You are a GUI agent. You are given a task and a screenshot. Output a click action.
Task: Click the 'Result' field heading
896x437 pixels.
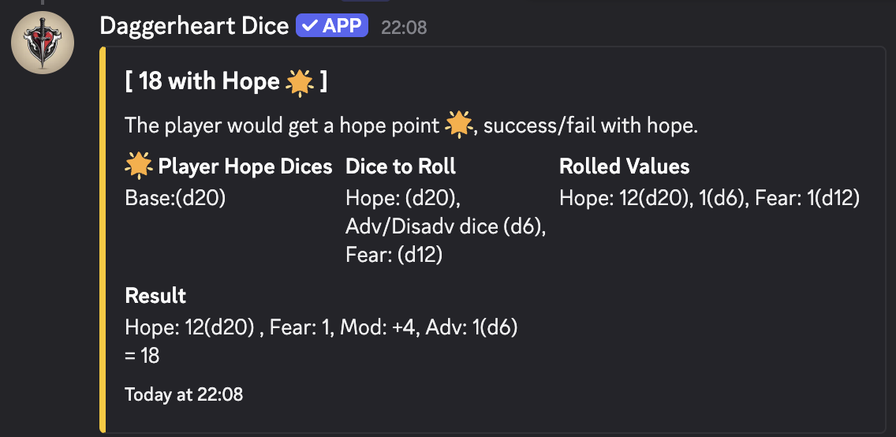tap(155, 296)
